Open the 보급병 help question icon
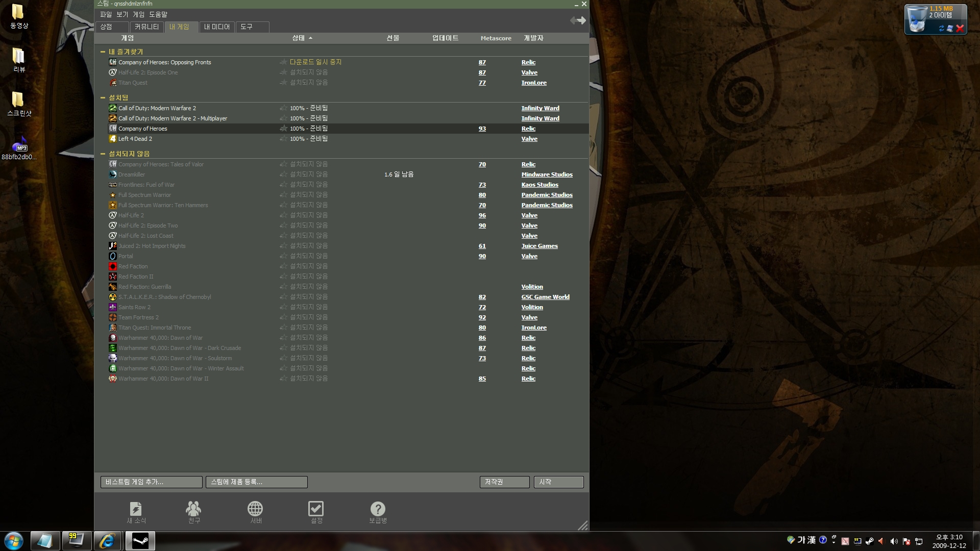 click(378, 509)
